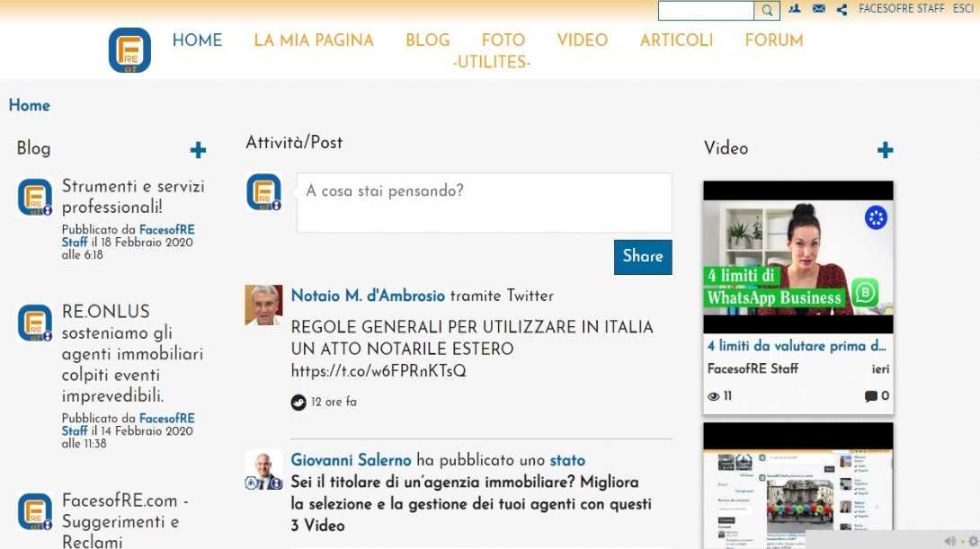980x549 pixels.
Task: Click the 'Attività/Post' section heading
Action: tap(294, 143)
